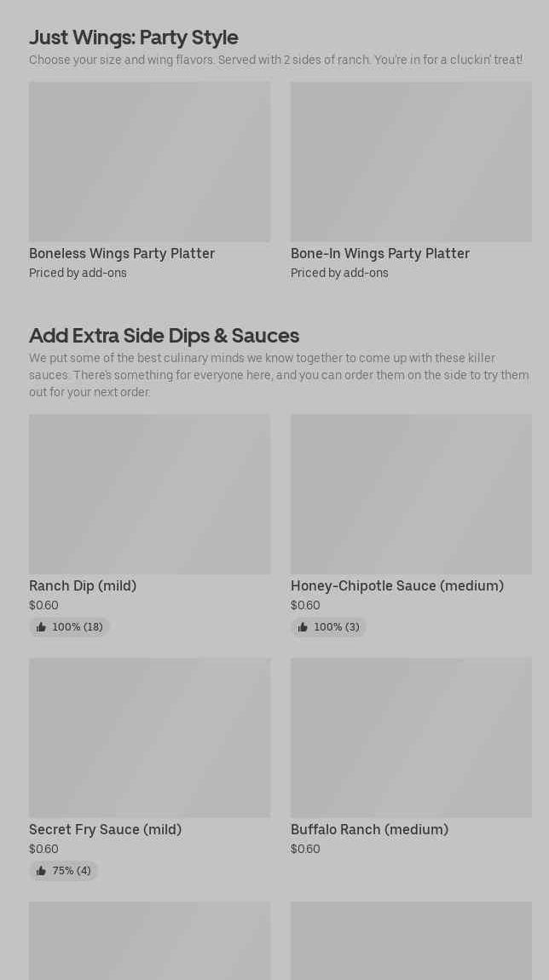Select Honey-Chipotle Sauce (medium) photo

pos(411,494)
